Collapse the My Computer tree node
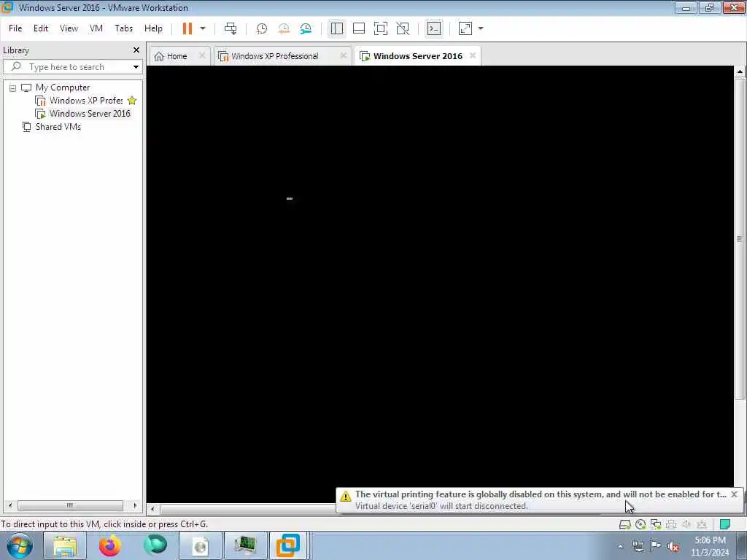 pos(13,88)
